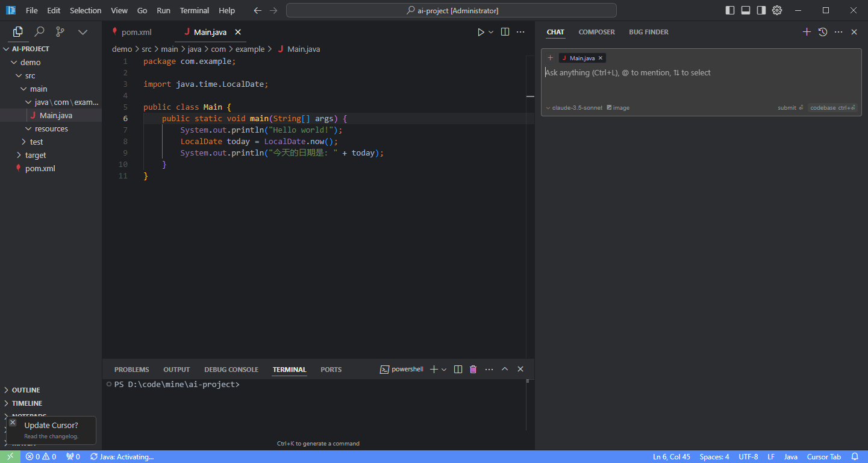Toggle primary sidebar layout icon
Image resolution: width=868 pixels, height=463 pixels.
tap(730, 10)
